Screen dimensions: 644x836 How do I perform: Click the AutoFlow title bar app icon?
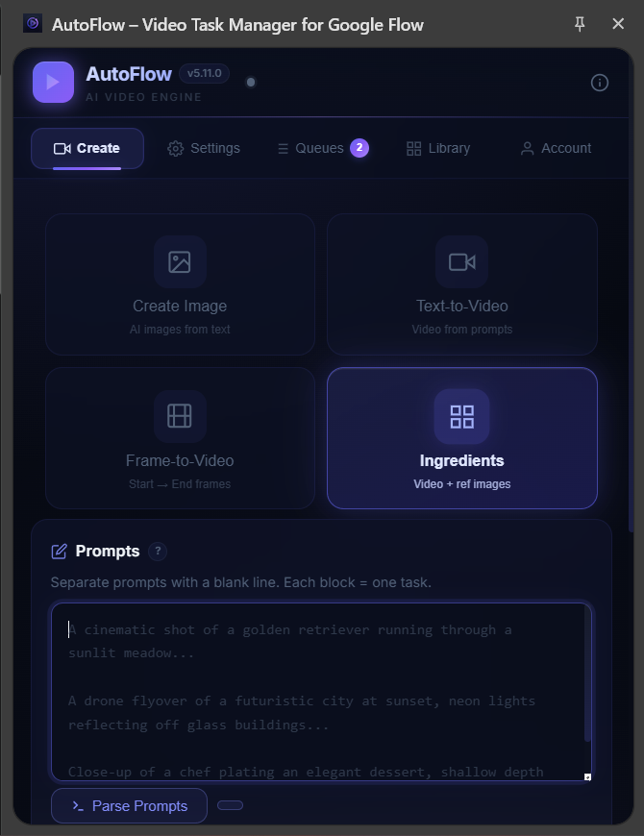33,23
